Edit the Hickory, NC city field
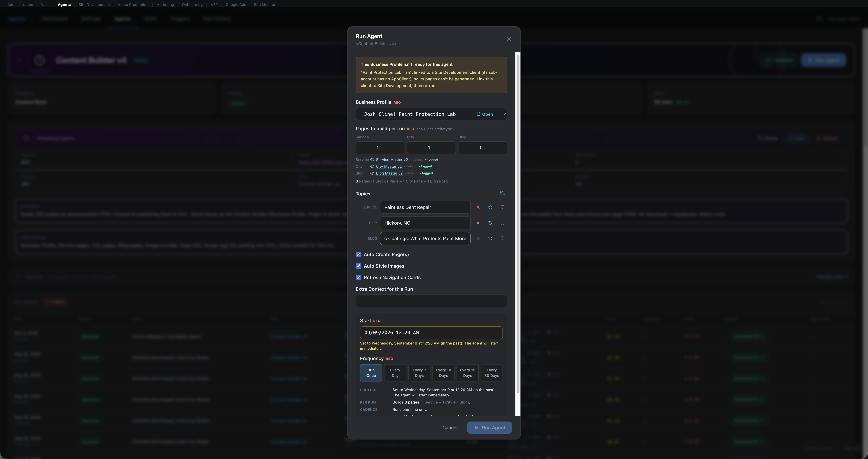 pyautogui.click(x=425, y=223)
